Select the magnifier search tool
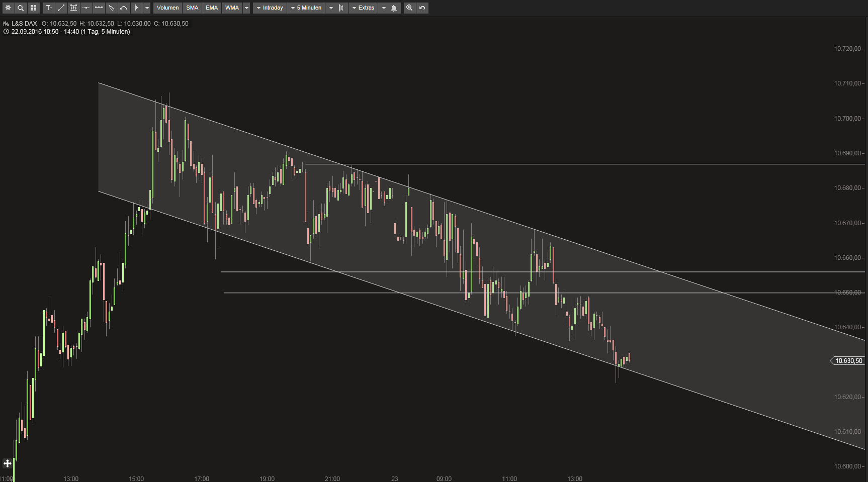Viewport: 868px width, 482px height. (21, 8)
